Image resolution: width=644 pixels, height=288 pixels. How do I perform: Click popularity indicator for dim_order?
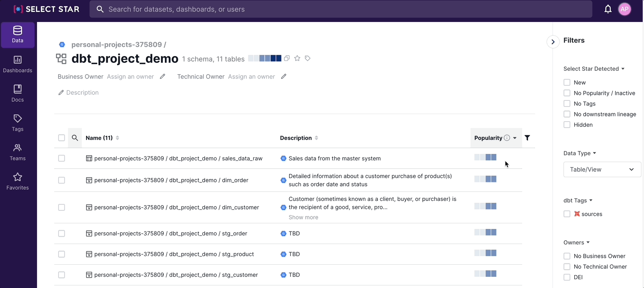pos(486,179)
